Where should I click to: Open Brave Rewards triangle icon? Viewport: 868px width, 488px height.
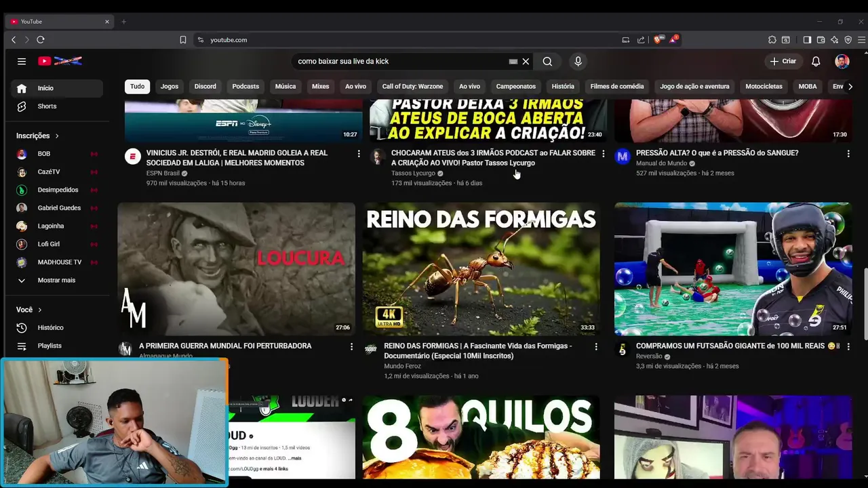(x=673, y=39)
